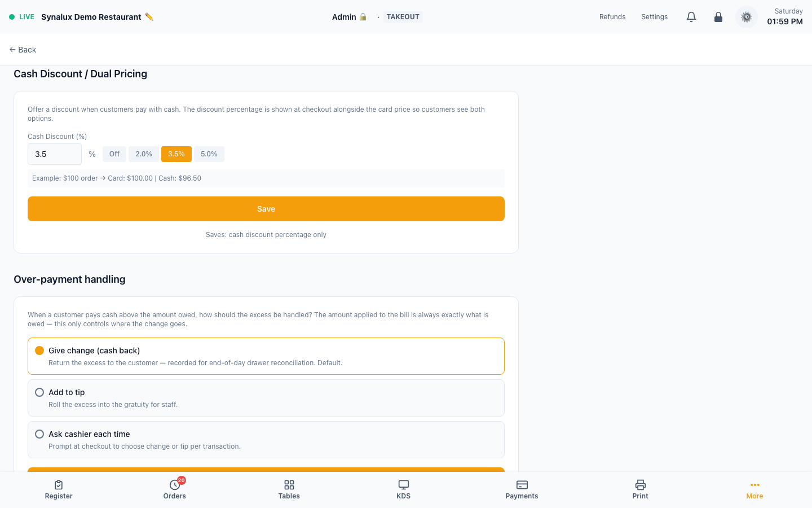This screenshot has width=812, height=508.
Task: Open Payments in the bottom bar
Action: [x=522, y=489]
